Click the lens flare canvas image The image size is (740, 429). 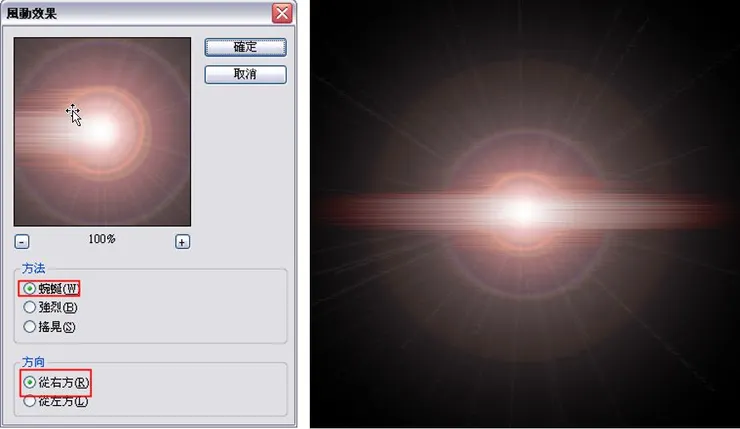[x=525, y=214]
